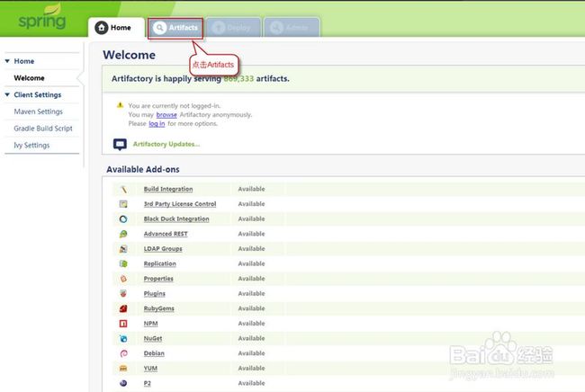Click the YUM row icon

(123, 368)
